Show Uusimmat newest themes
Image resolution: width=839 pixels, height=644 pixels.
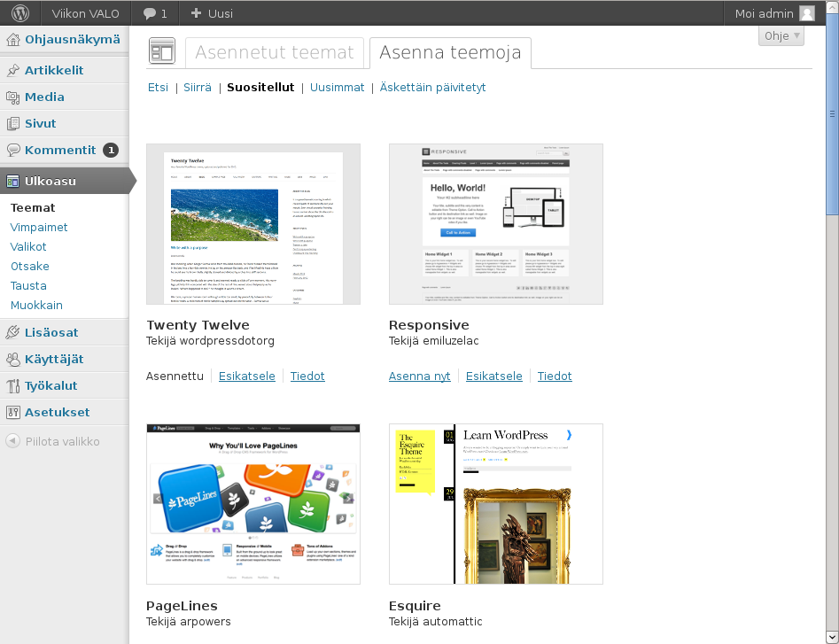click(x=337, y=87)
